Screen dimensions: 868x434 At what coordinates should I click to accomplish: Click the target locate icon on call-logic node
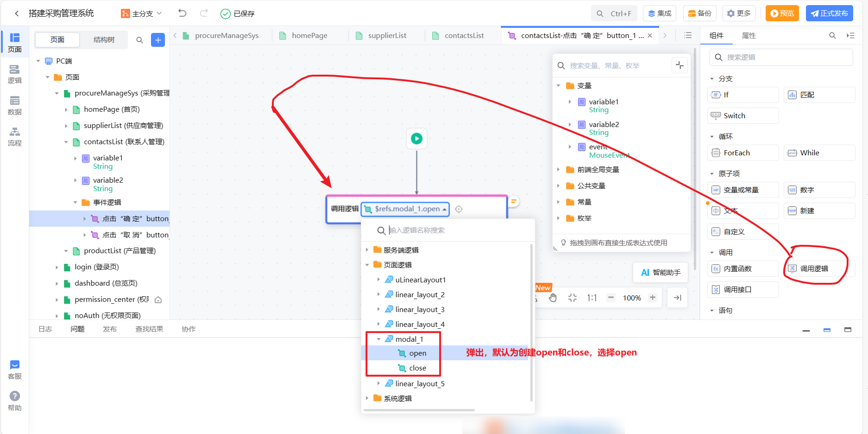[459, 209]
